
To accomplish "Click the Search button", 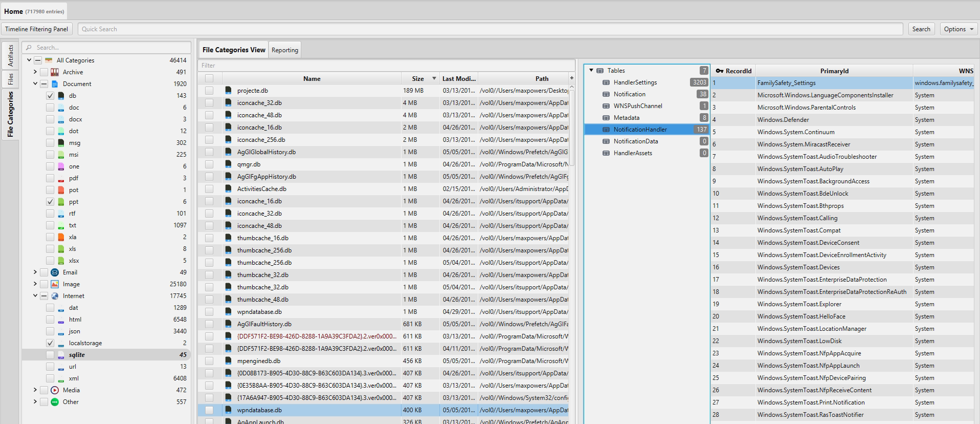I will point(921,29).
